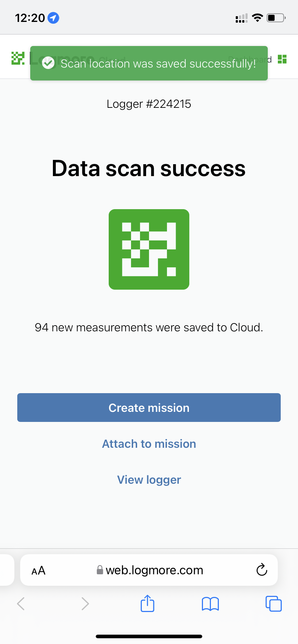Tap the large green Logmore QR image

[149, 249]
